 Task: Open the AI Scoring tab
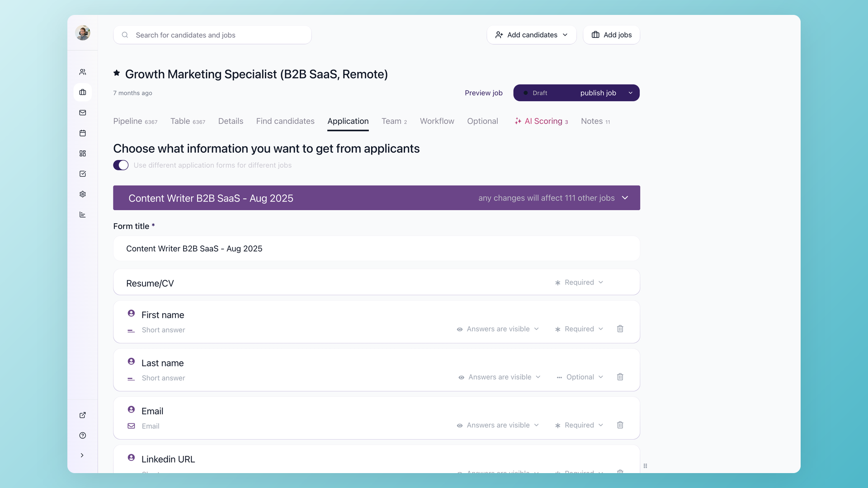coord(541,121)
